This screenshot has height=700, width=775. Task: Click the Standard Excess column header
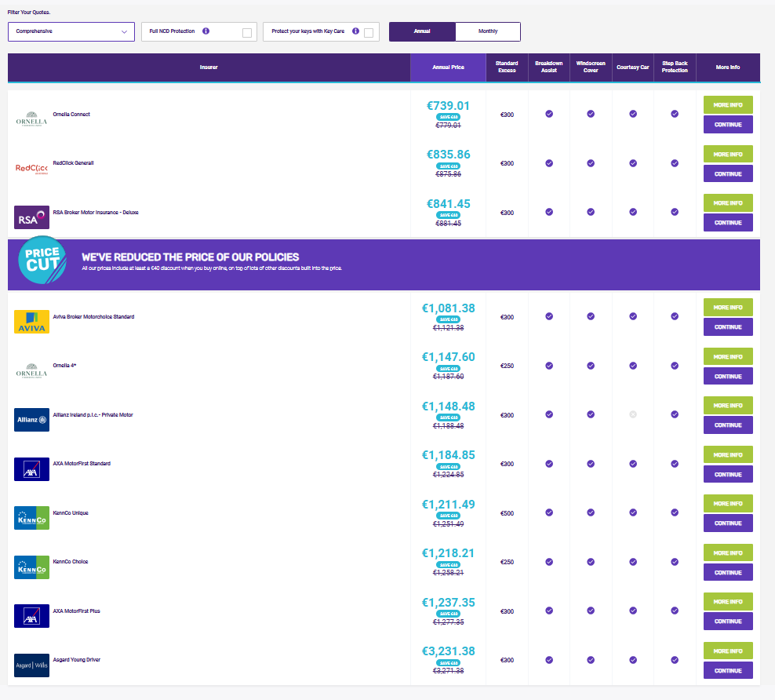click(x=507, y=67)
